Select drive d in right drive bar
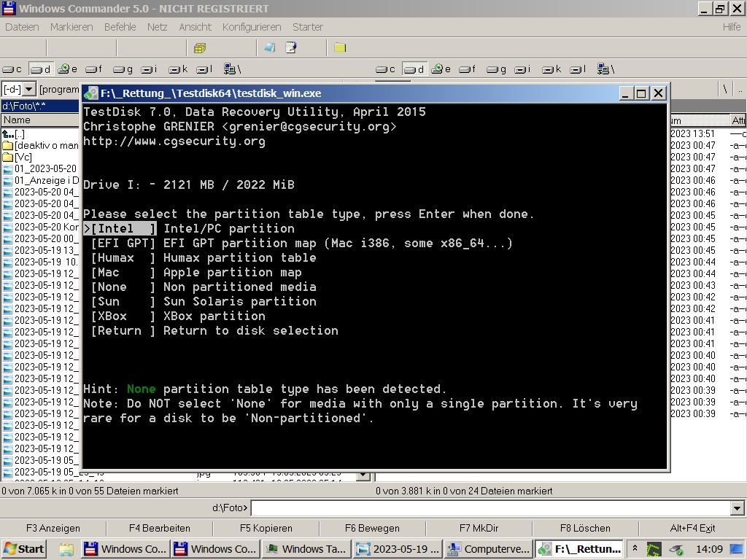 pos(414,69)
